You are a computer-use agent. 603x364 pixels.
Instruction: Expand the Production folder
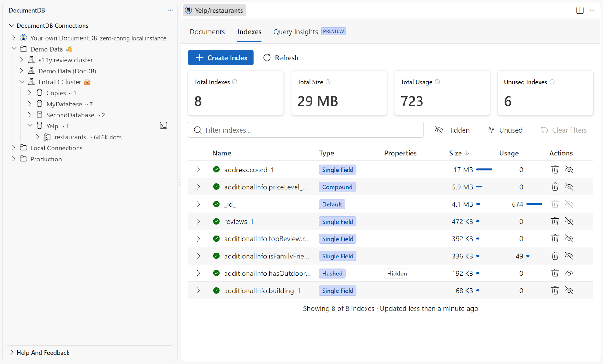point(14,159)
